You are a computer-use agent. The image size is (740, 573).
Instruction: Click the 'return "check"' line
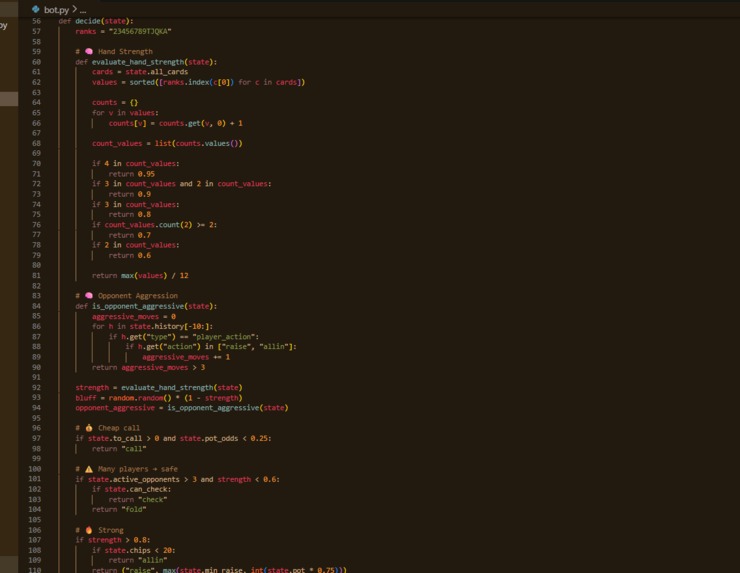138,500
